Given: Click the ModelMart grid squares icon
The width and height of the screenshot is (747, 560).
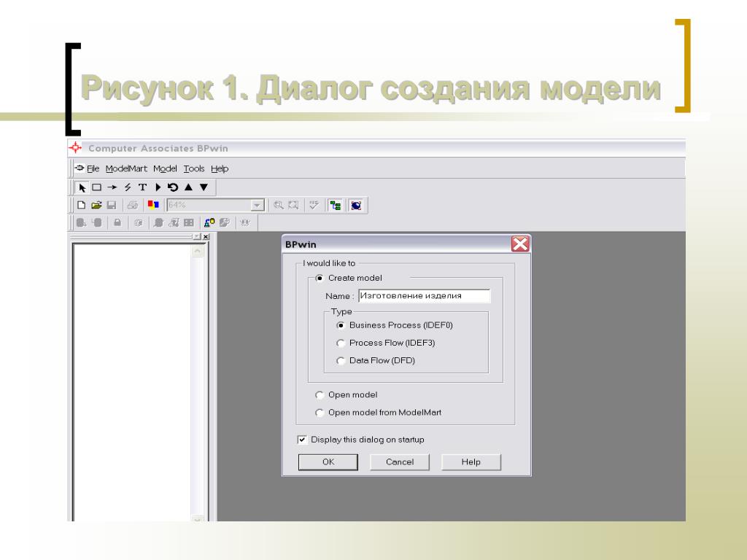Looking at the screenshot, I should [189, 223].
